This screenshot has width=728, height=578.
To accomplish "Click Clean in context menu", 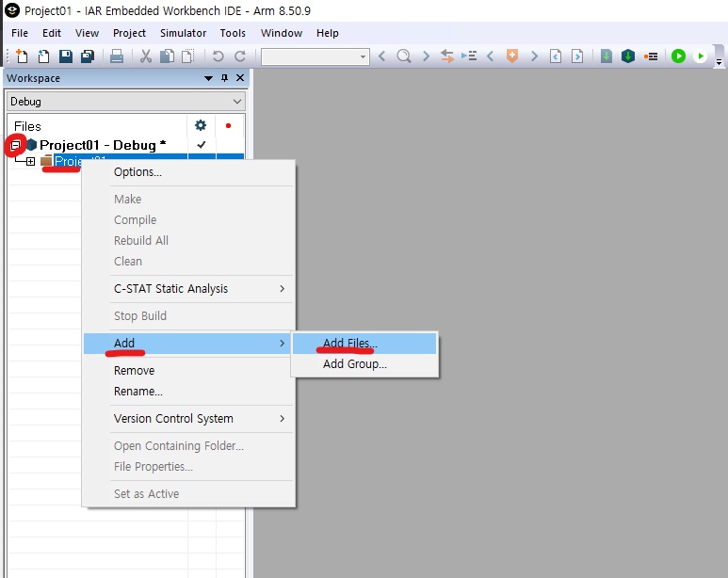I will [189, 262].
